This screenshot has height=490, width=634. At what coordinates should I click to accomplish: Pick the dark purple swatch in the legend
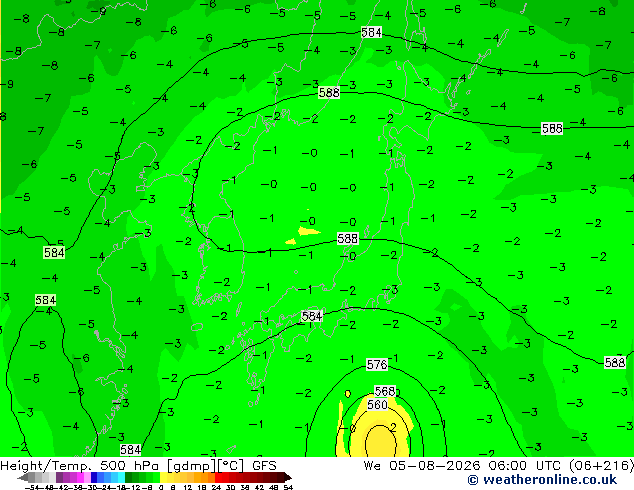[x=59, y=477]
